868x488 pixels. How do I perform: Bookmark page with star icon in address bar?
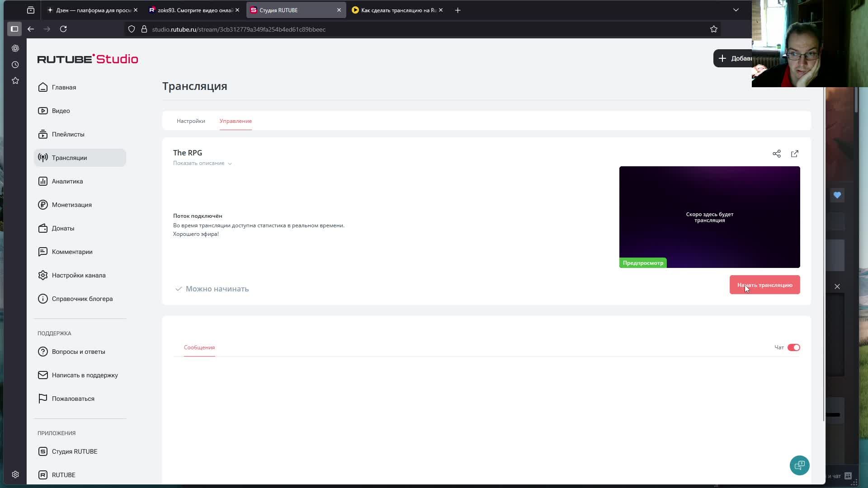714,29
